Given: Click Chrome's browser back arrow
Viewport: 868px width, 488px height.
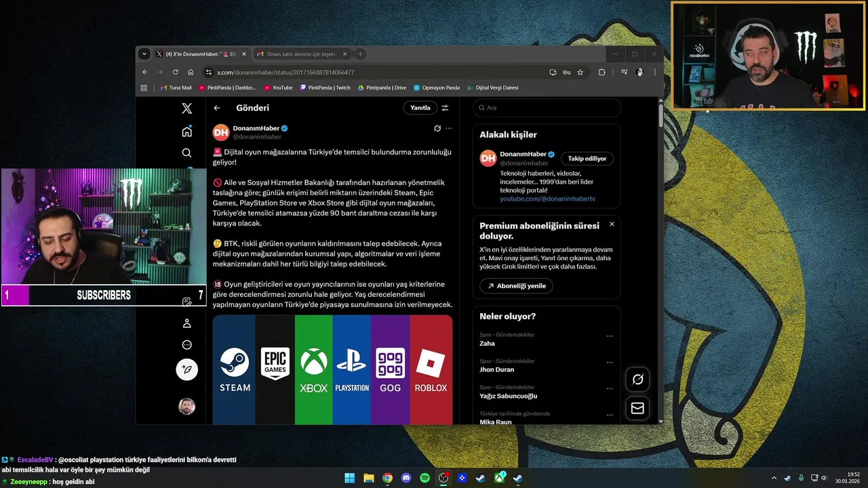Looking at the screenshot, I should click(x=145, y=72).
